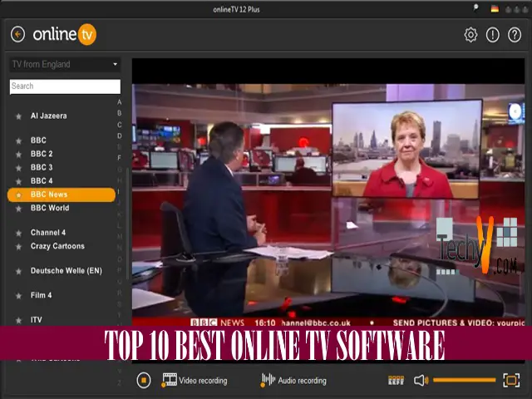Click the Audio recording waveform icon
The image size is (532, 399).
coord(268,380)
